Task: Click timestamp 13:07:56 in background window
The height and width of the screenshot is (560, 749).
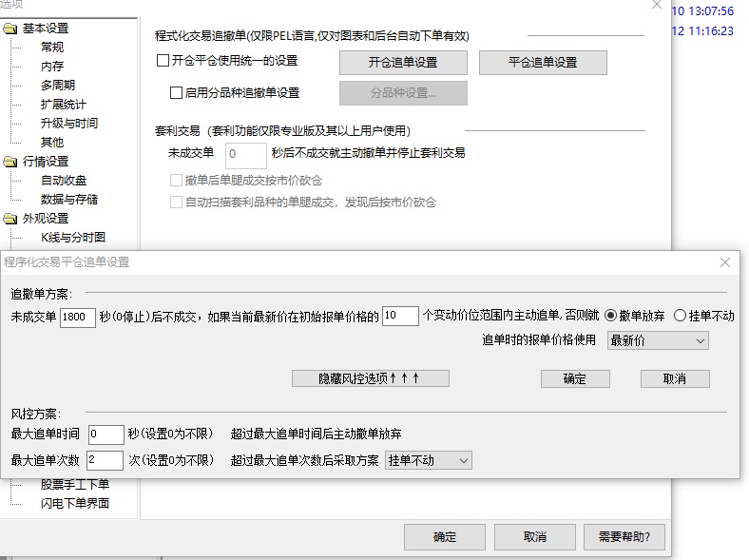Action: coord(711,11)
